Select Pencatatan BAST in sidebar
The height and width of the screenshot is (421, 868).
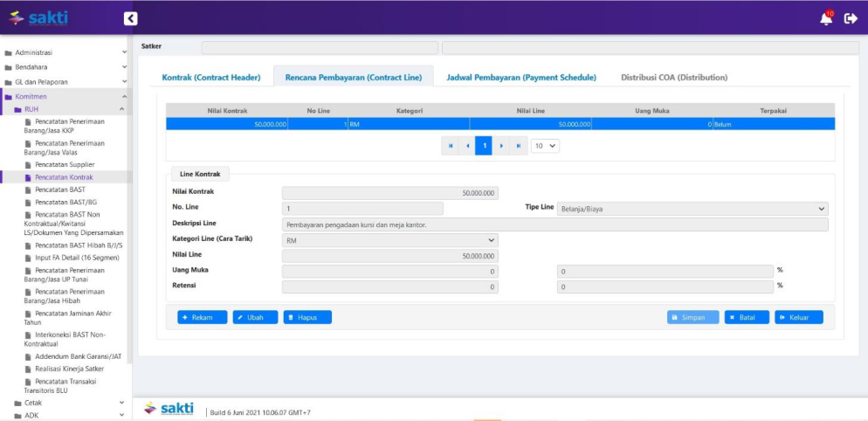[60, 190]
